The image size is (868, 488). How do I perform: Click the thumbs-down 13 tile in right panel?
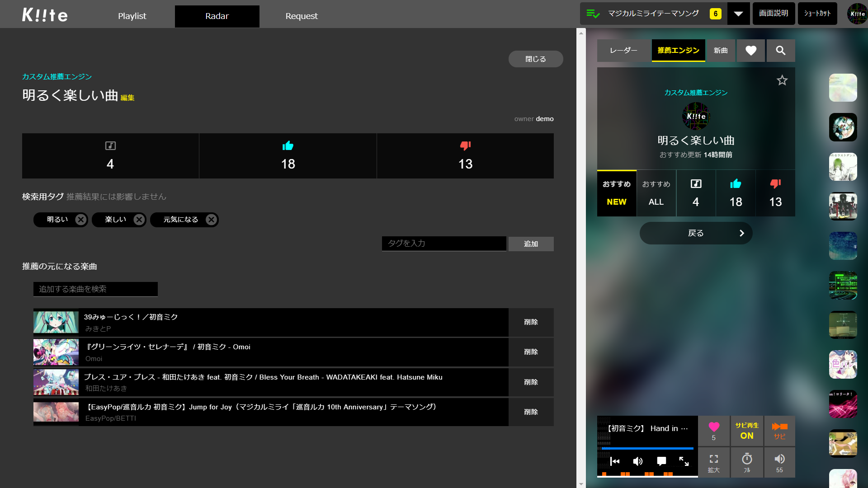(x=775, y=193)
